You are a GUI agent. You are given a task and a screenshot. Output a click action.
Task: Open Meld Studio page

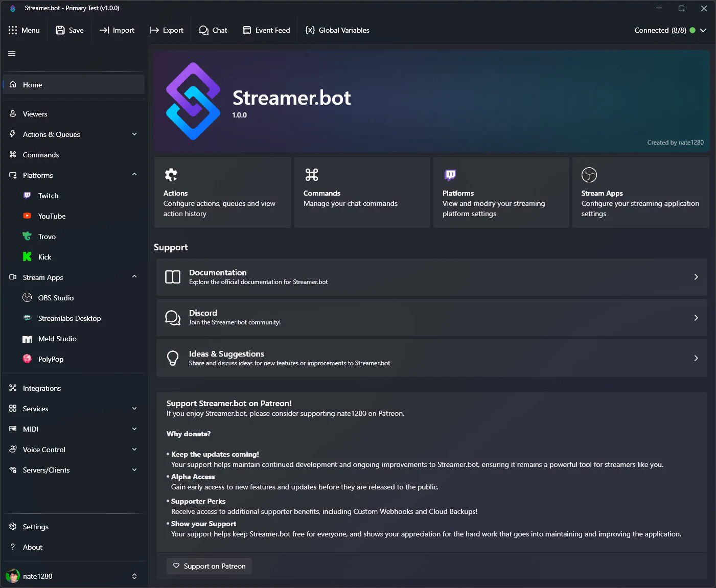pyautogui.click(x=74, y=339)
